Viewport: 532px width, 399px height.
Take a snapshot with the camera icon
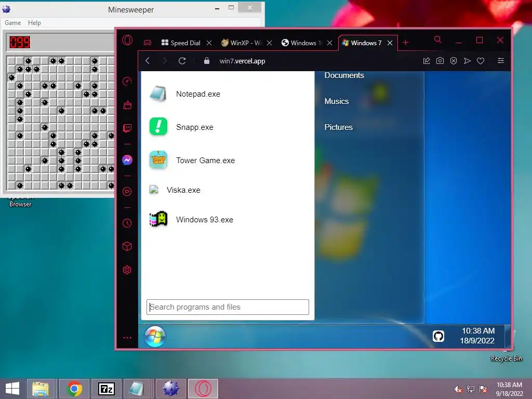pos(440,61)
